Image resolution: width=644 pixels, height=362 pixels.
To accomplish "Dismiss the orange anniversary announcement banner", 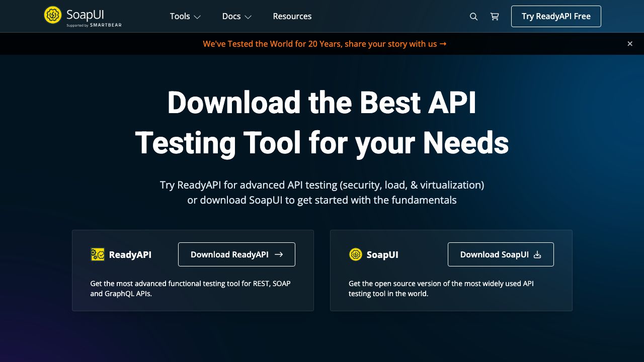I will [630, 44].
